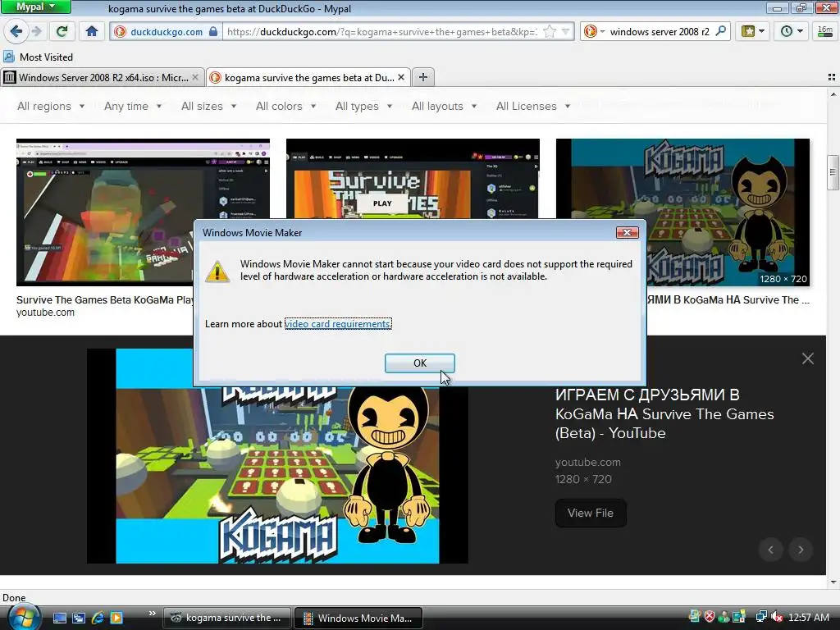This screenshot has width=840, height=630.
Task: Open the History clock dropdown button
Action: 792,31
